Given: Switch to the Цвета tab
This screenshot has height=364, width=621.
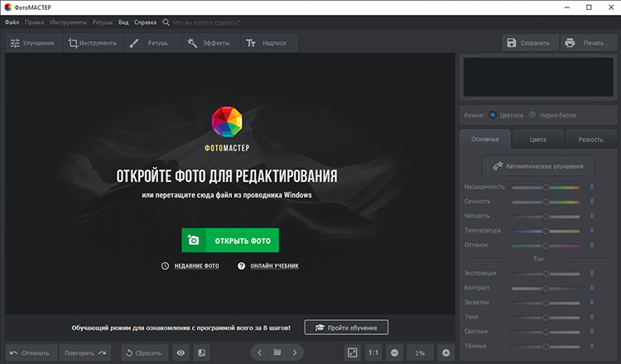Looking at the screenshot, I should [538, 139].
